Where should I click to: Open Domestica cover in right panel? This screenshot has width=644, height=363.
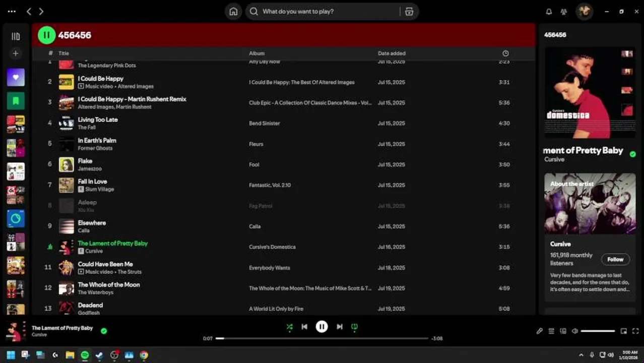(x=590, y=92)
